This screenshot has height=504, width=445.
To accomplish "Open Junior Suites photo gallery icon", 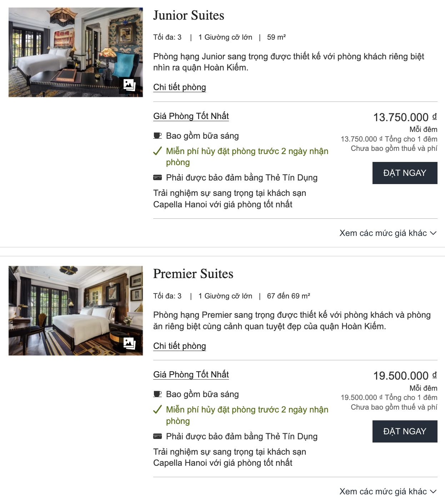I will click(x=129, y=85).
